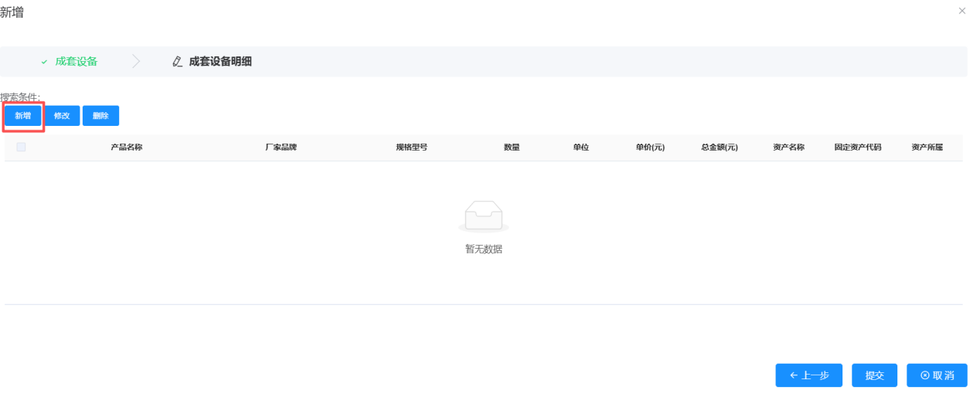
Task: Click the 规格型号 column header
Action: pyautogui.click(x=411, y=148)
